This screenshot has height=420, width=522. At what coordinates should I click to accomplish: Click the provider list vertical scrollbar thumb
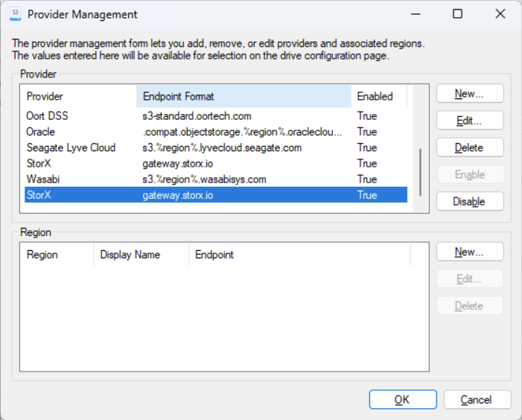pos(421,172)
